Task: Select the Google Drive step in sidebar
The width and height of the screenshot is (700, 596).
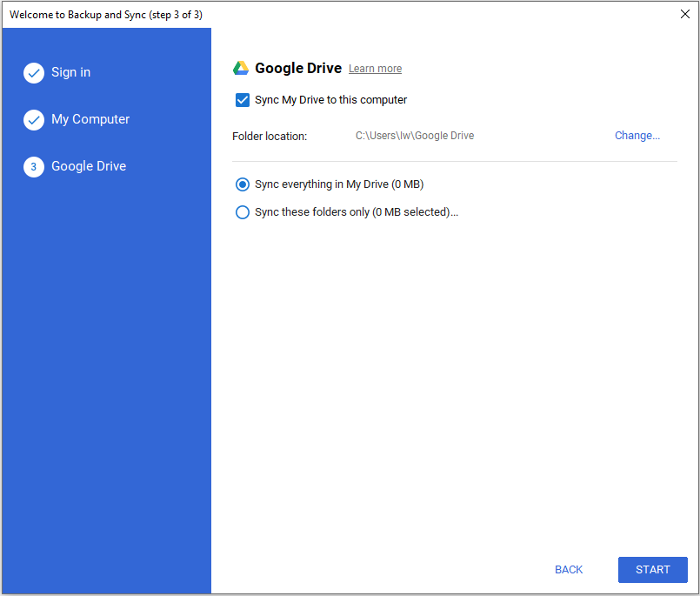Action: 90,165
